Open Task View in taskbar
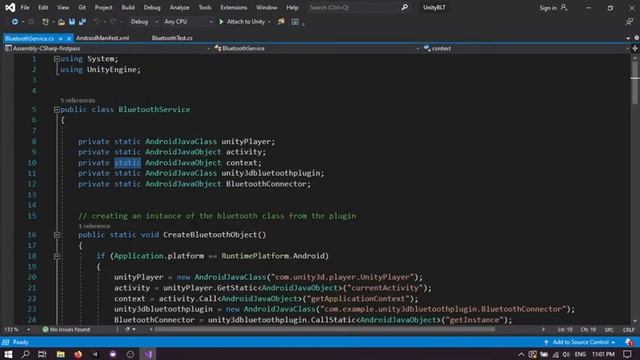 point(42,354)
